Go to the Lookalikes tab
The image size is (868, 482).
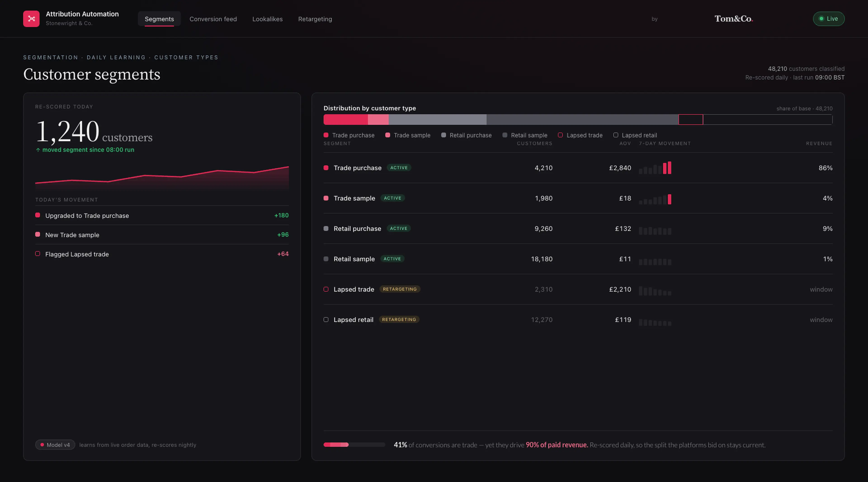(267, 19)
